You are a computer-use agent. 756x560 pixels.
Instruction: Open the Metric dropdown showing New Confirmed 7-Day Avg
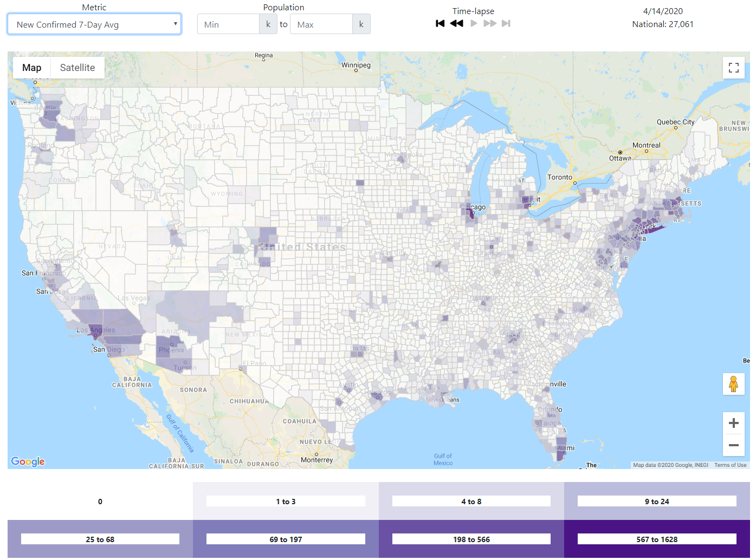[x=94, y=24]
